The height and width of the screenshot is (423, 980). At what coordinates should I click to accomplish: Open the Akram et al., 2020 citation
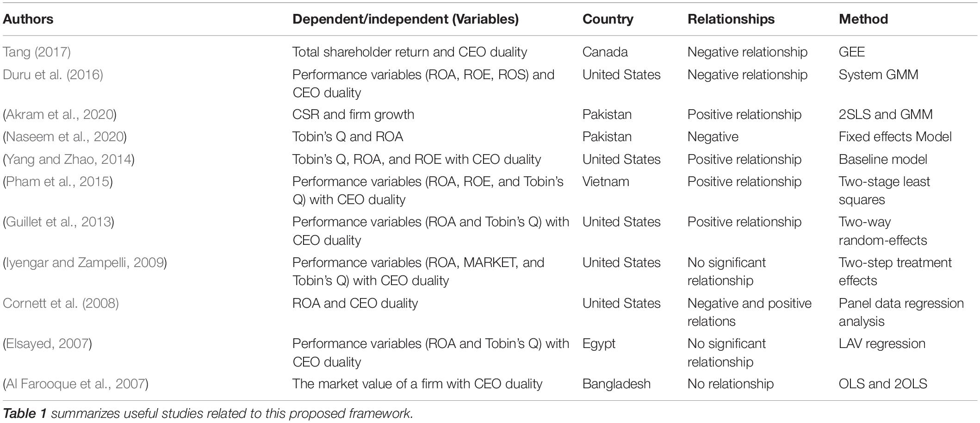point(60,114)
